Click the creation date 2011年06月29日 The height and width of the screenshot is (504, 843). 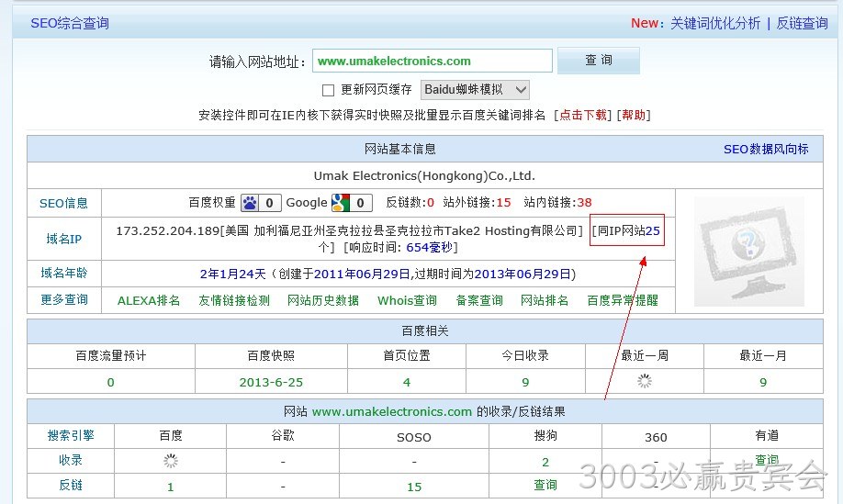pos(362,274)
